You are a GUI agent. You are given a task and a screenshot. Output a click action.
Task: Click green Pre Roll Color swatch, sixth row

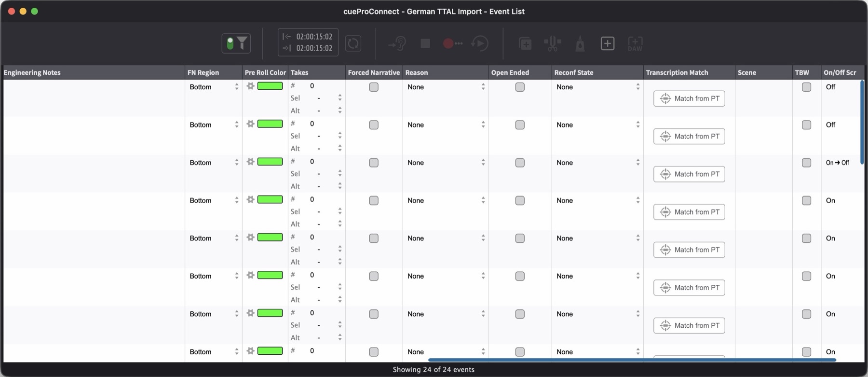coord(270,275)
